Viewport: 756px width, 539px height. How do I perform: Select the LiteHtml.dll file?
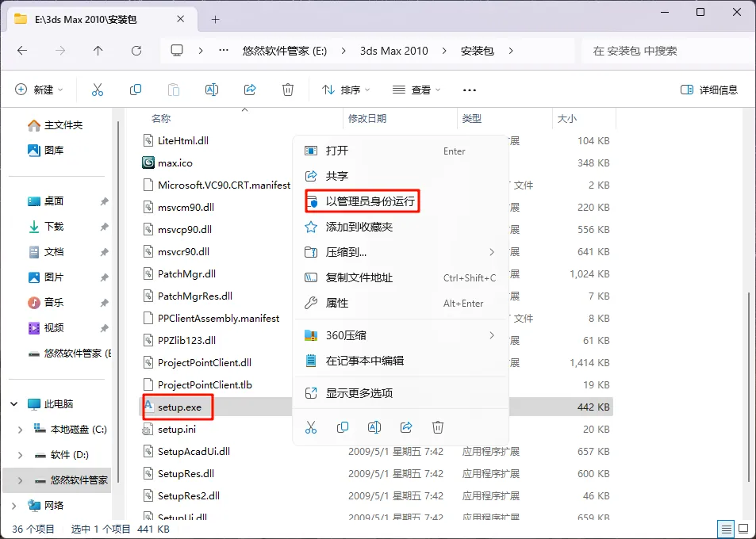[183, 140]
